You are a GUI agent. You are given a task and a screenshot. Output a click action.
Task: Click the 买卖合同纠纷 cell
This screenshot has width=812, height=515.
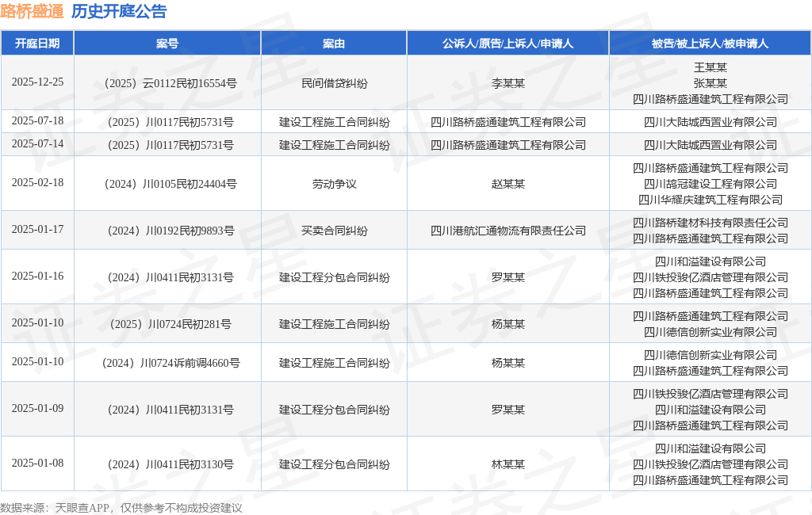click(x=334, y=231)
